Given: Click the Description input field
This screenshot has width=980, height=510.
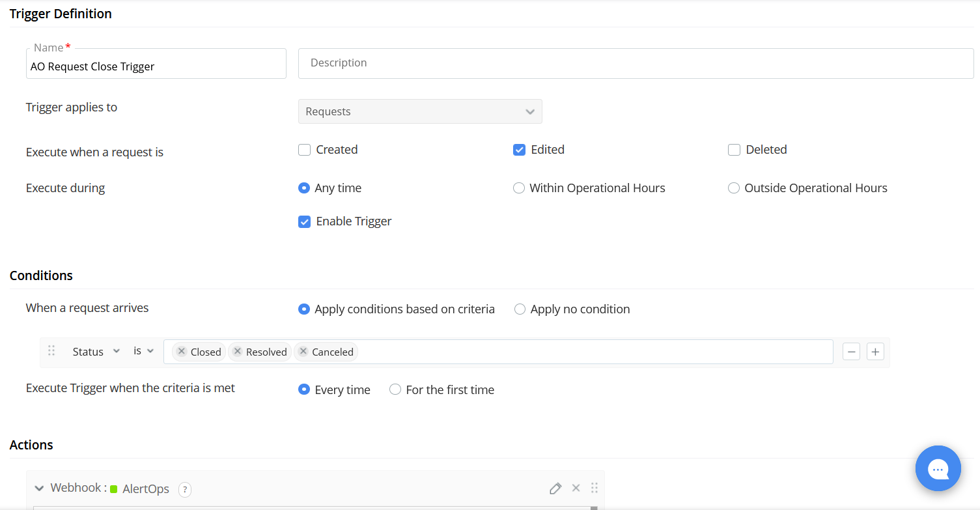Looking at the screenshot, I should click(636, 63).
